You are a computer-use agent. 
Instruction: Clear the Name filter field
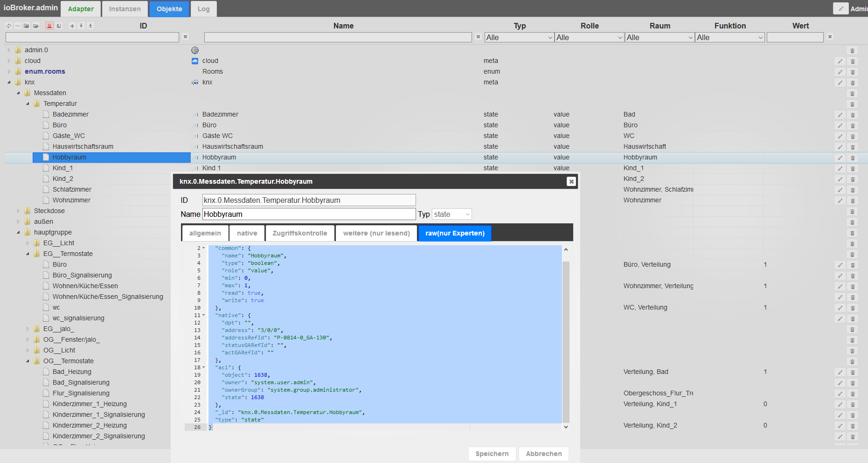(478, 37)
